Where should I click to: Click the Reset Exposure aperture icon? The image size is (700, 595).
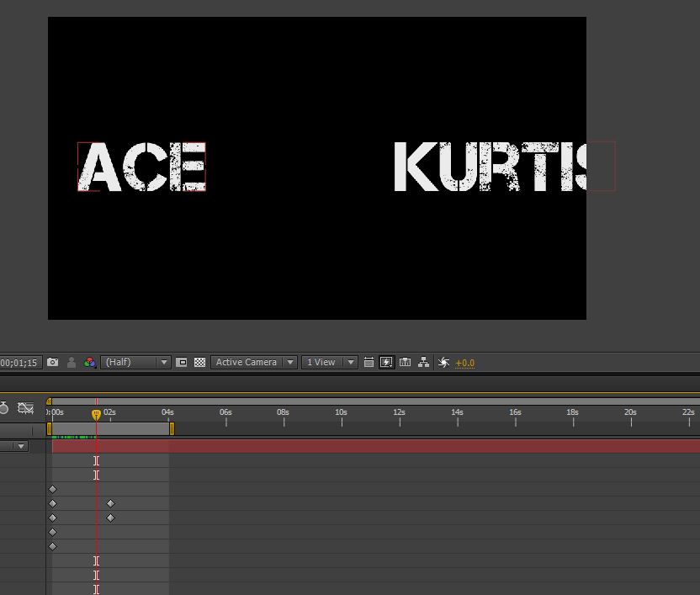(443, 362)
